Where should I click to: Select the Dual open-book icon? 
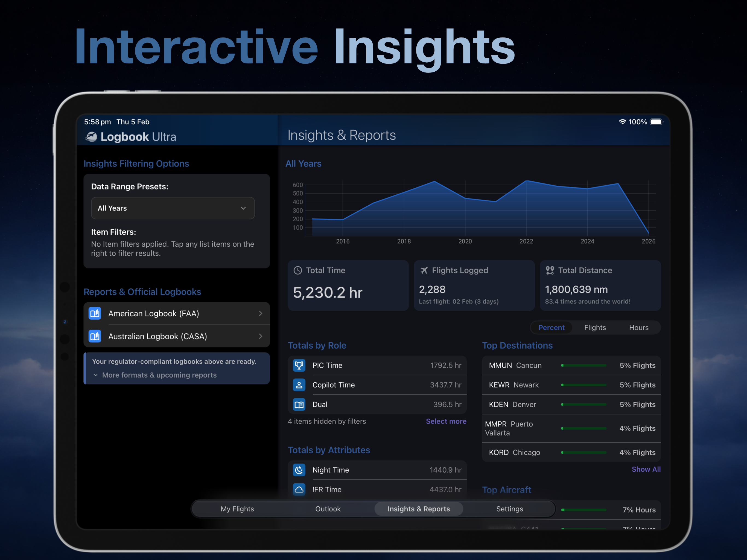pos(299,405)
